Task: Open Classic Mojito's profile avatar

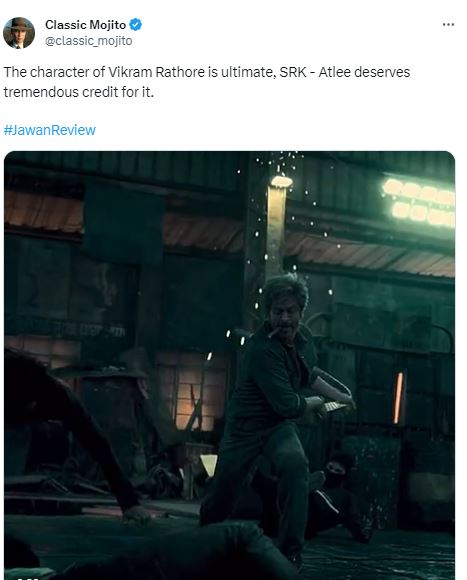Action: tap(19, 33)
